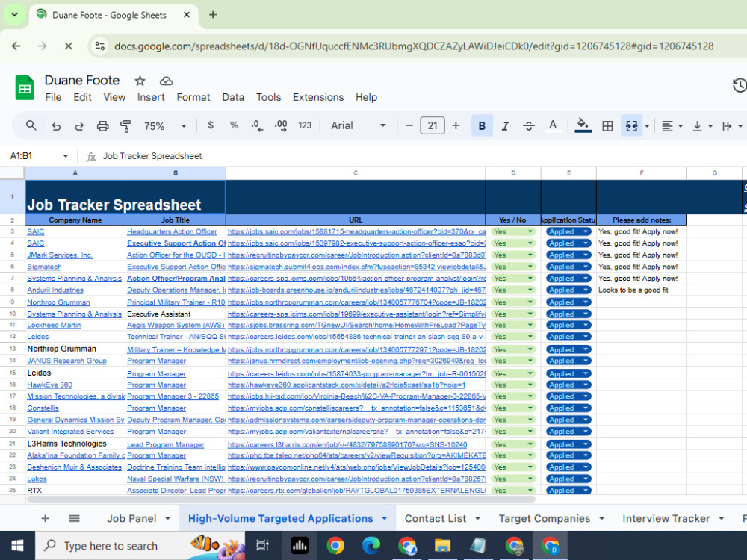Open the Sigmatech company link
Screen dimensions: 747x560
point(44,267)
